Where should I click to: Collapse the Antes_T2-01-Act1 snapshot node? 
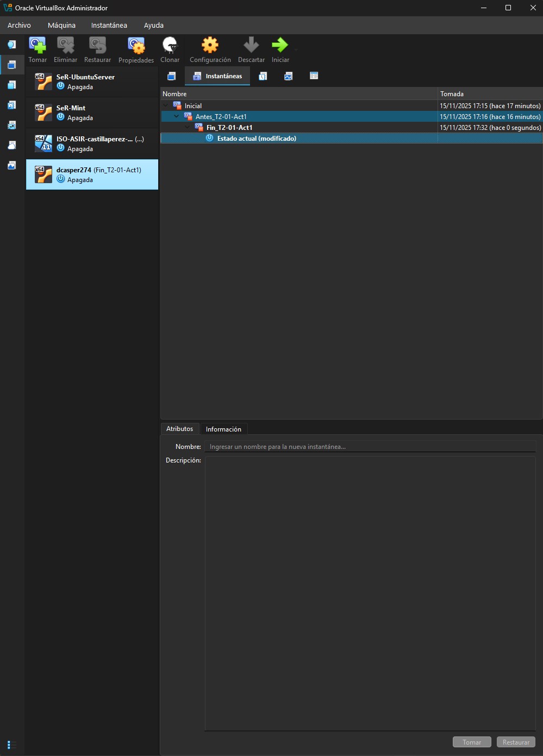(177, 117)
